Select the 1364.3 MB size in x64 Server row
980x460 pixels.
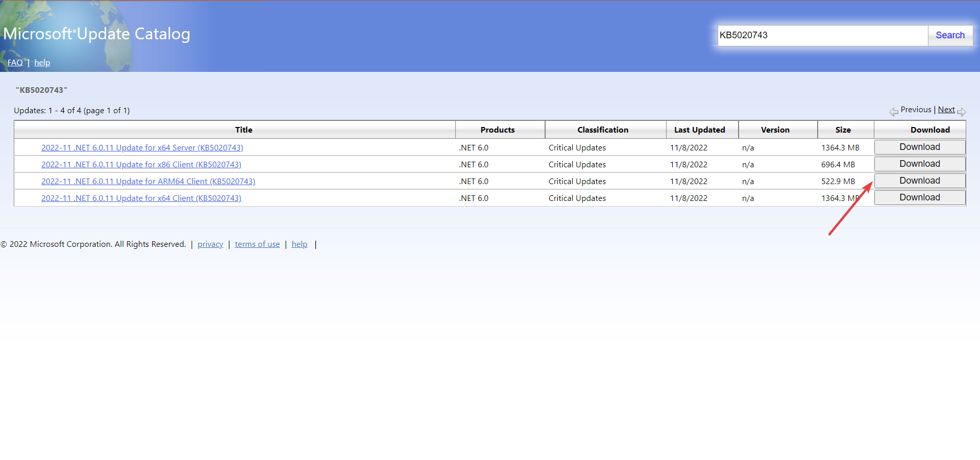coord(840,147)
